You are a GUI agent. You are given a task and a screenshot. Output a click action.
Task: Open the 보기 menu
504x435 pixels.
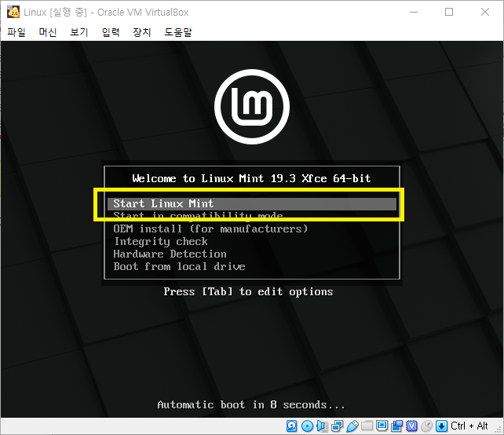click(x=79, y=32)
